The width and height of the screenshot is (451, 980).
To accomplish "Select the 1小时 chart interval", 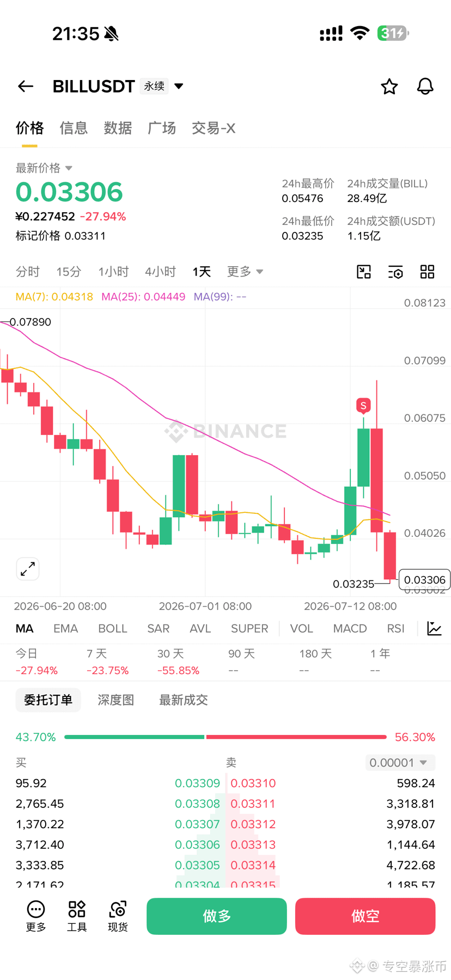I will [113, 271].
